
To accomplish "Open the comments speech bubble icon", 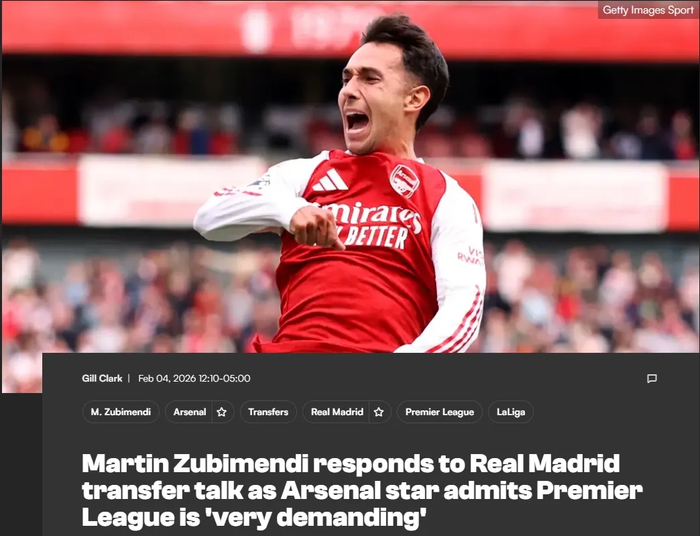I will click(652, 378).
